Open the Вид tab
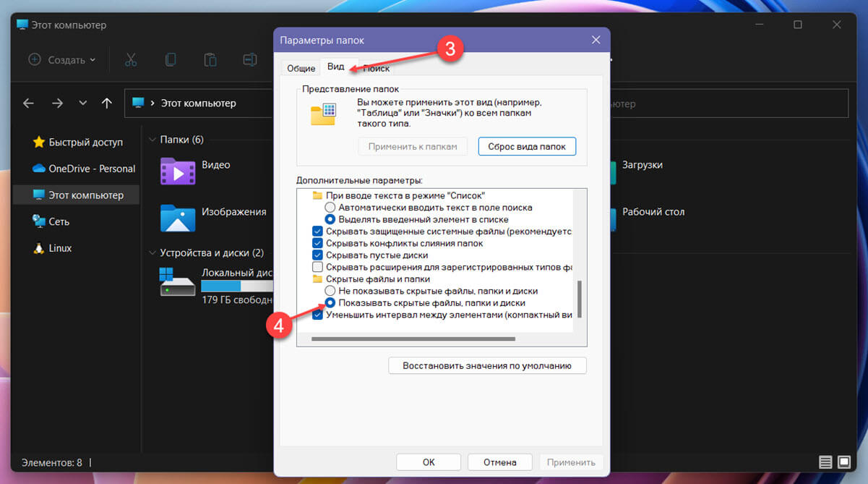The height and width of the screenshot is (484, 868). pyautogui.click(x=335, y=67)
